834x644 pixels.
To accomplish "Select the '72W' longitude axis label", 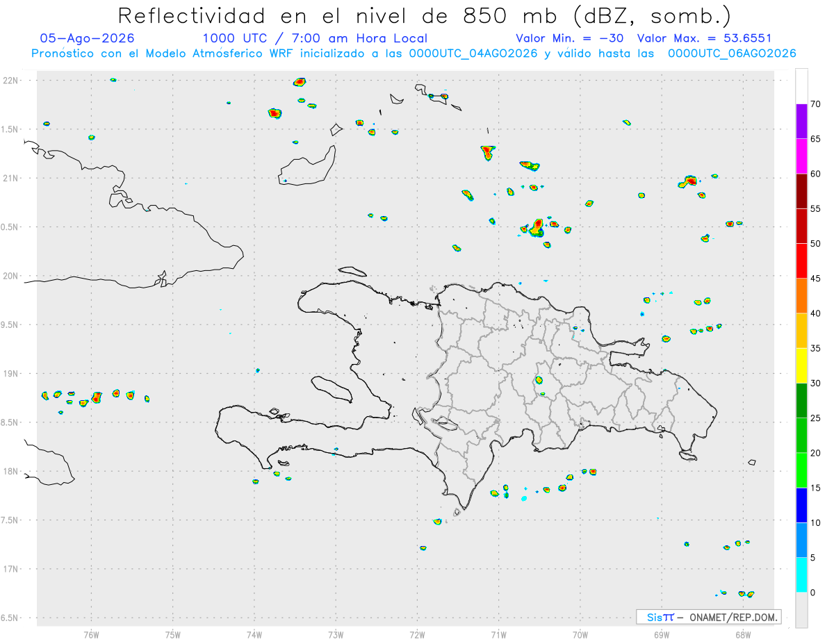I will click(417, 635).
